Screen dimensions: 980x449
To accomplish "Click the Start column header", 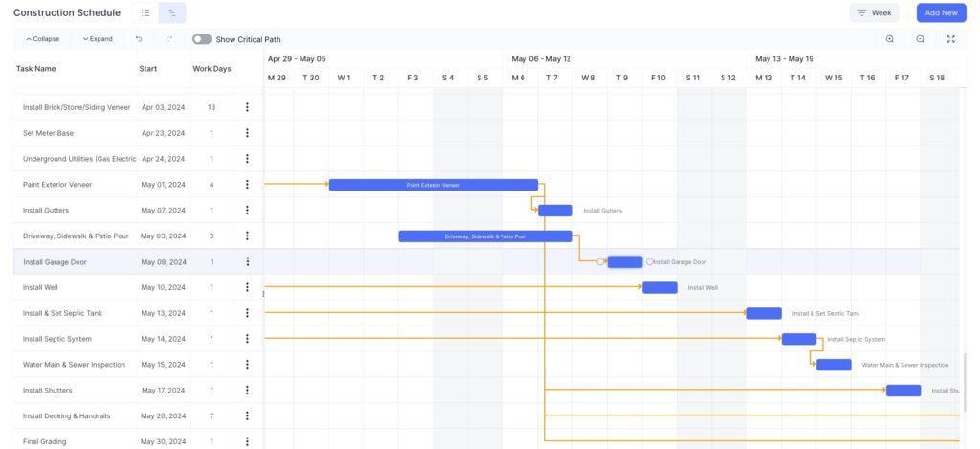I will pyautogui.click(x=148, y=69).
